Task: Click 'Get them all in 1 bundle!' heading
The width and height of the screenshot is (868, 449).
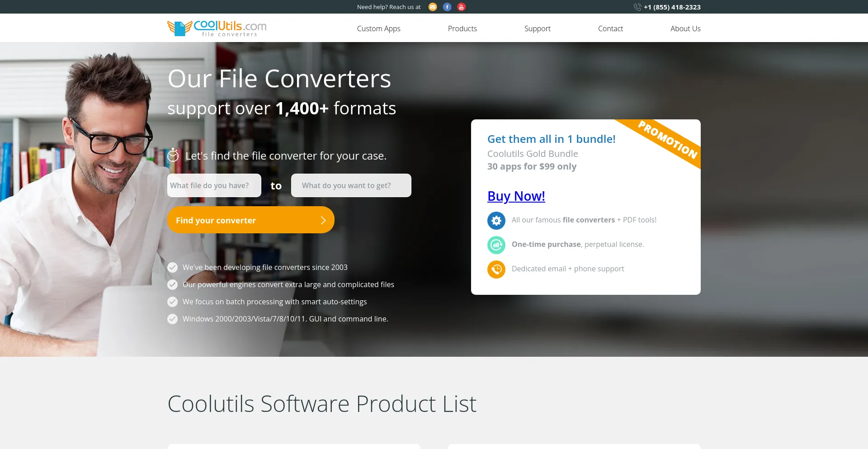Action: [552, 139]
